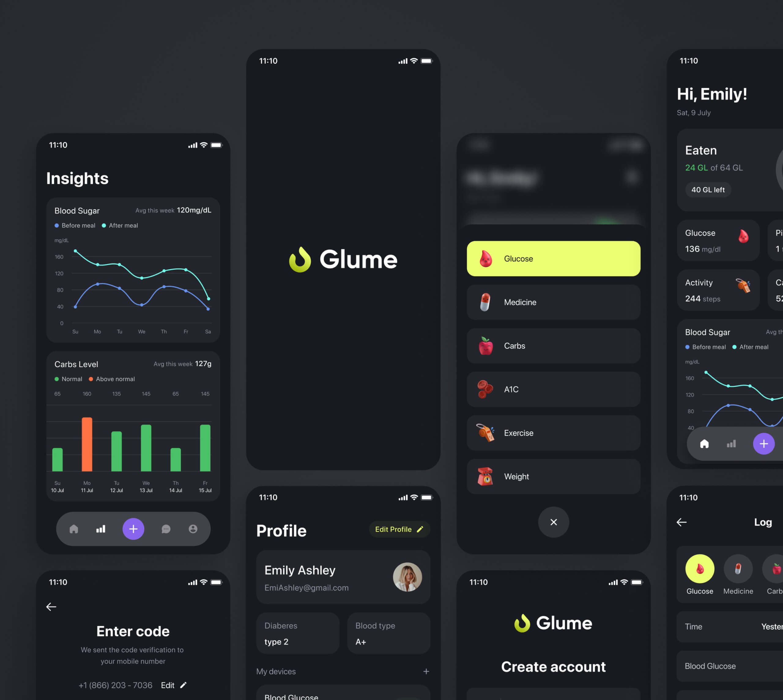Select the Carbs tracking icon
This screenshot has height=700, width=783.
coord(484,345)
